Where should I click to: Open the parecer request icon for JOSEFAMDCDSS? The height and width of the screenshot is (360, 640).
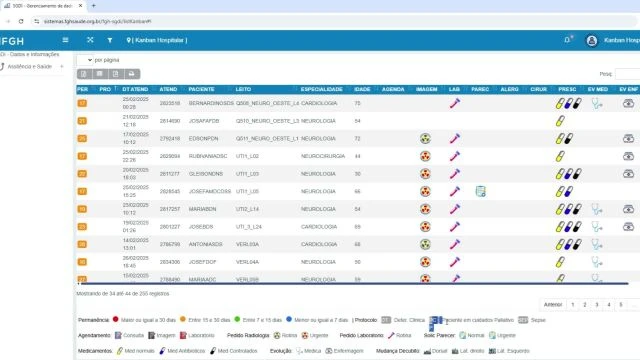click(481, 191)
